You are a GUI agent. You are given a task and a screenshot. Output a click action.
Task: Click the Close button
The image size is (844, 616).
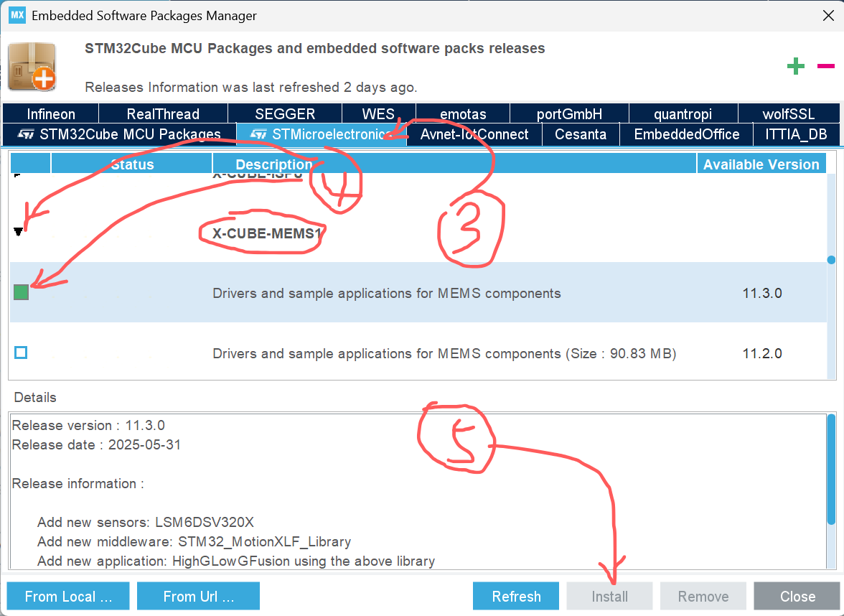[x=797, y=596]
